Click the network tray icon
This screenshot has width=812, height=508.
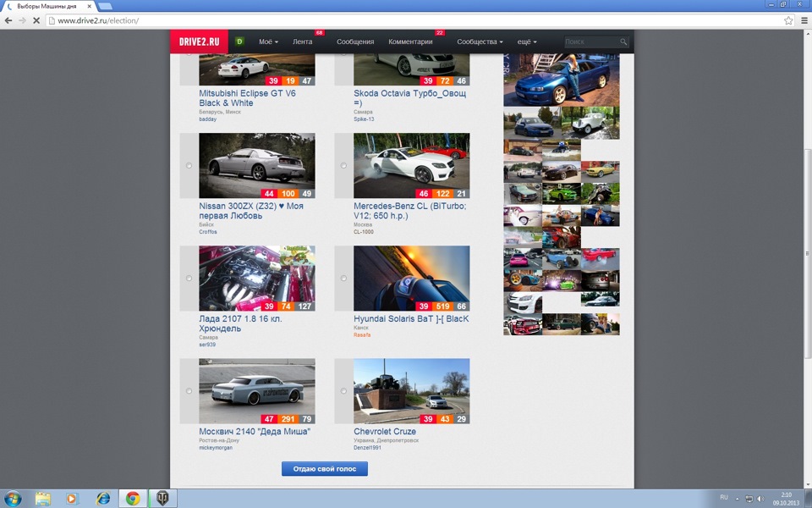tap(749, 499)
